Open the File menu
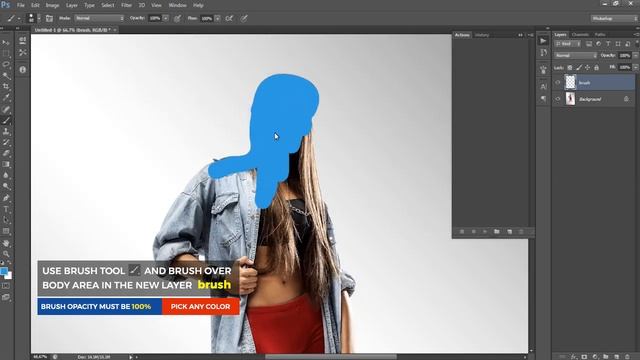The height and width of the screenshot is (360, 640). (x=20, y=5)
